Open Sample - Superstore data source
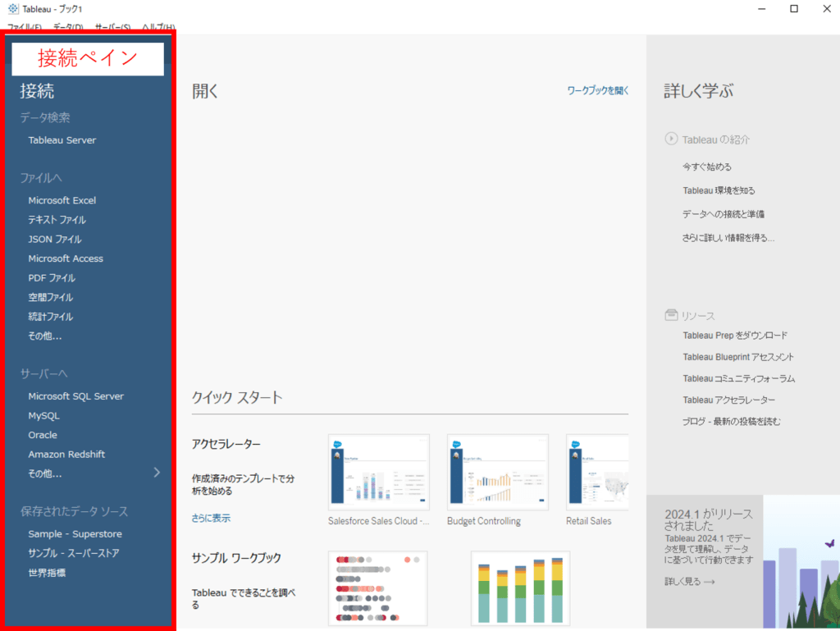 click(x=75, y=533)
